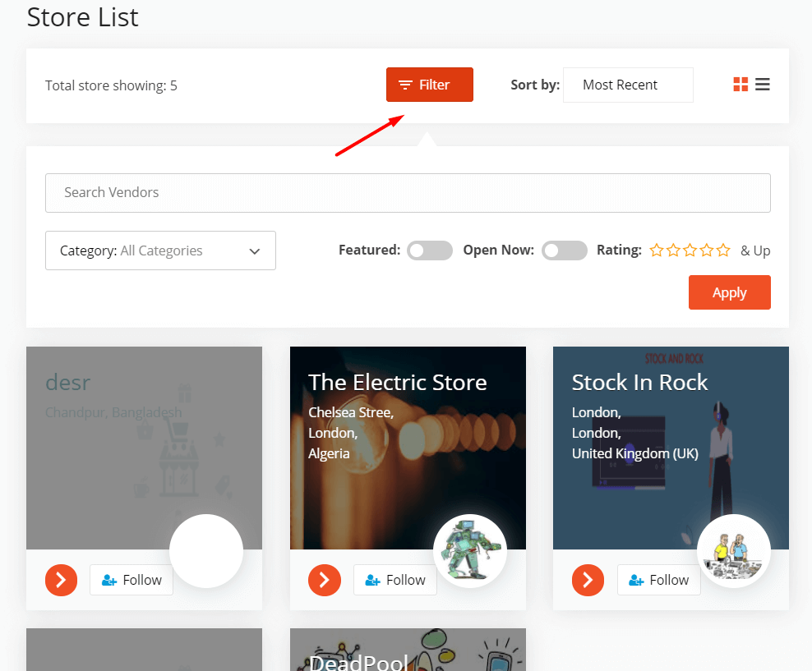This screenshot has height=671, width=812.
Task: Click The Electric Store robot avatar
Action: (x=470, y=551)
